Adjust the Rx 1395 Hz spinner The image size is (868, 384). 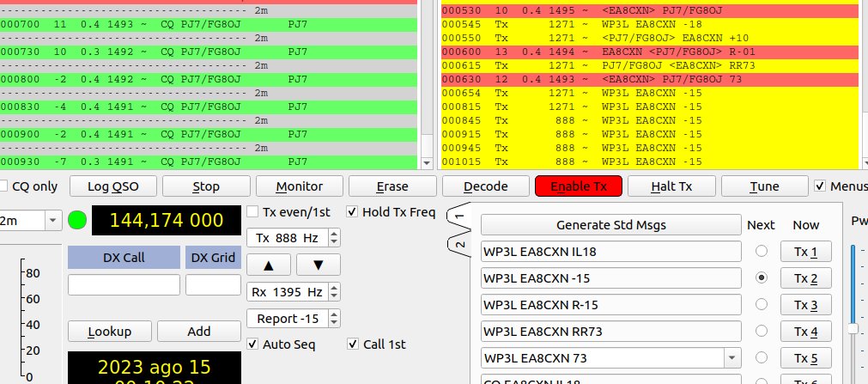point(294,291)
